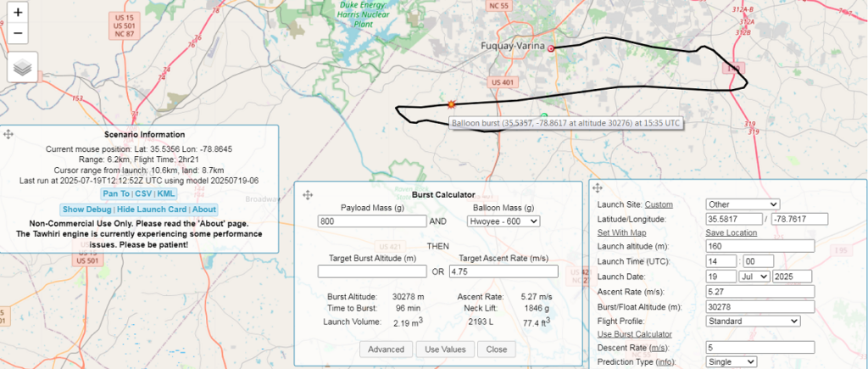868x369 pixels.
Task: Open the Flight Profile dropdown
Action: point(753,321)
